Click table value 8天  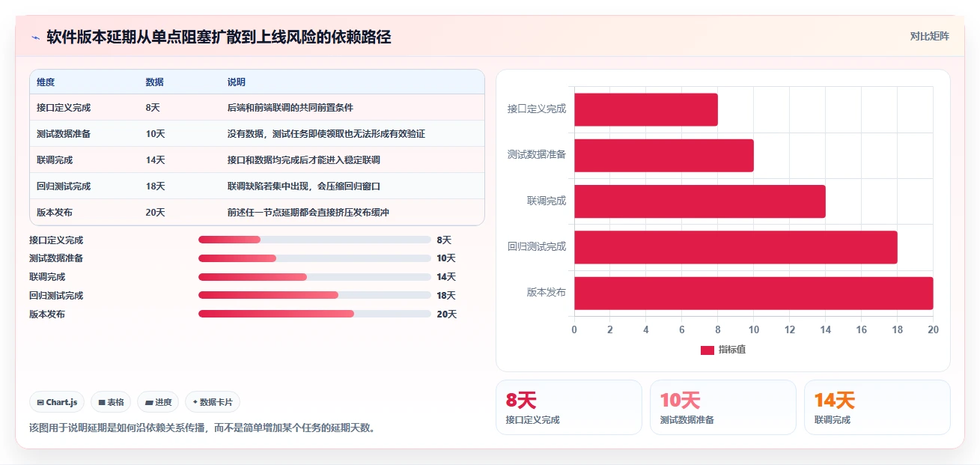153,108
